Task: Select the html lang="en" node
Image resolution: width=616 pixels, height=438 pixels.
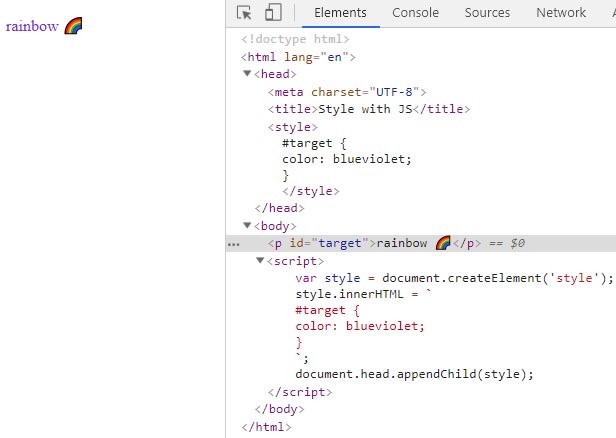Action: (298, 57)
